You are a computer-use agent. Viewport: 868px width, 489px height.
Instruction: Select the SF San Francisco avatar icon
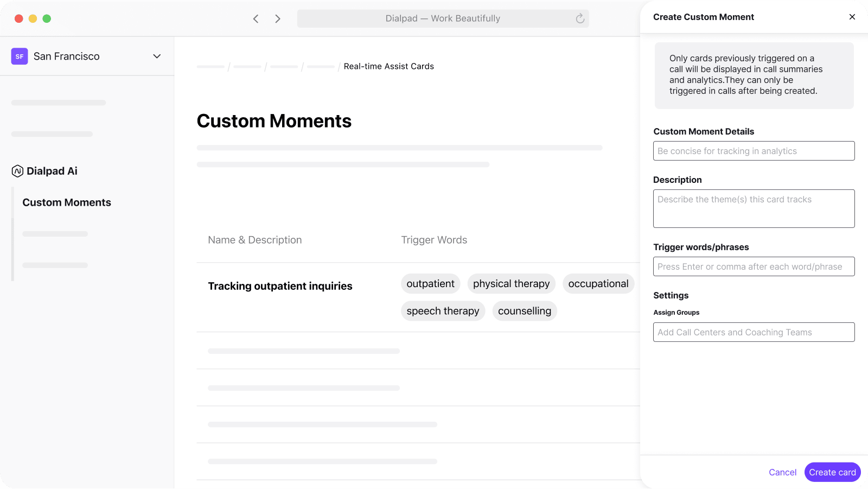click(19, 56)
